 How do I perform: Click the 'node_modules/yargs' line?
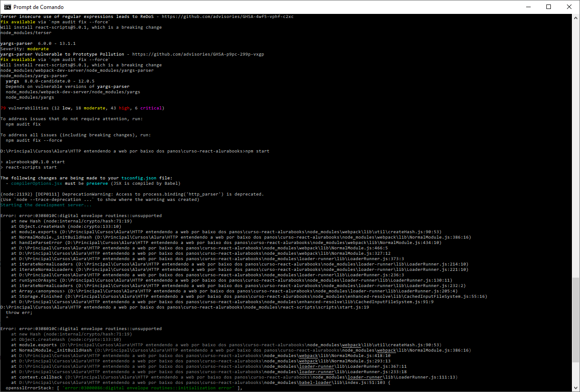click(30, 97)
